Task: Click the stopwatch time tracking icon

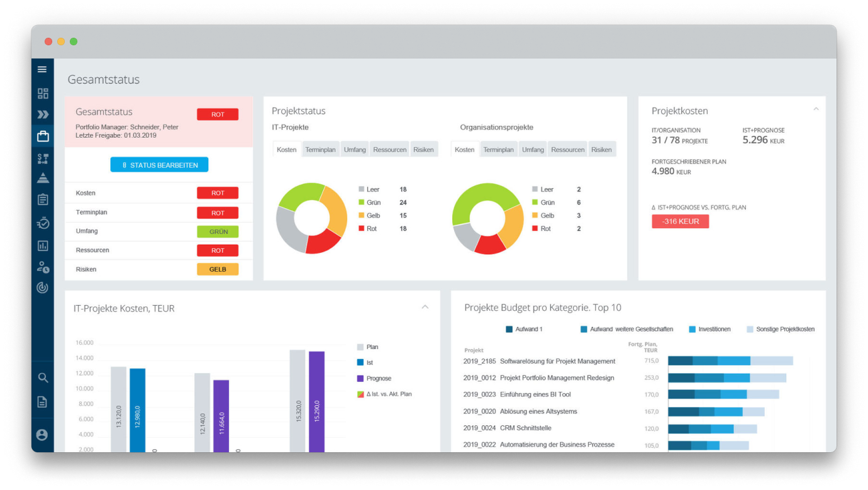Action: pyautogui.click(x=43, y=223)
